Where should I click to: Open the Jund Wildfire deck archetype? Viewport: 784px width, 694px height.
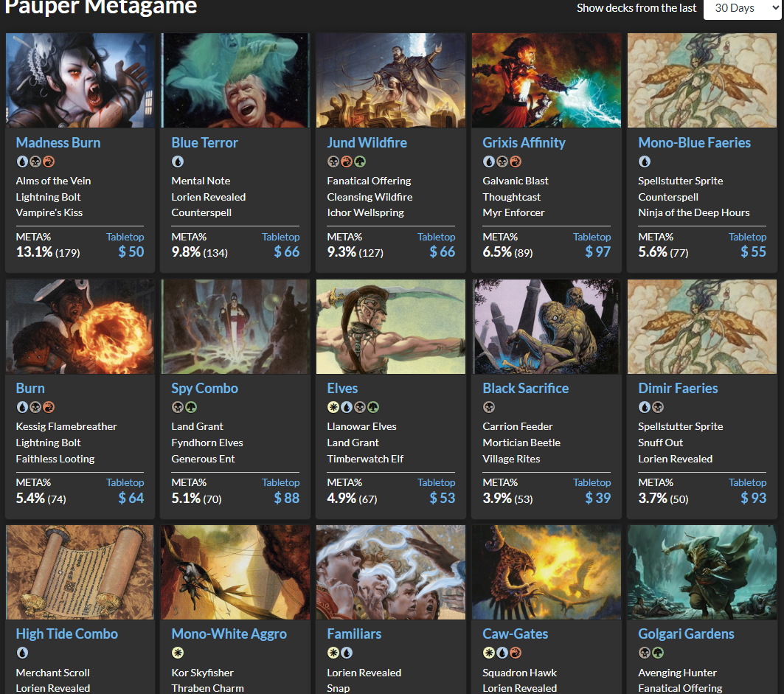[x=367, y=142]
